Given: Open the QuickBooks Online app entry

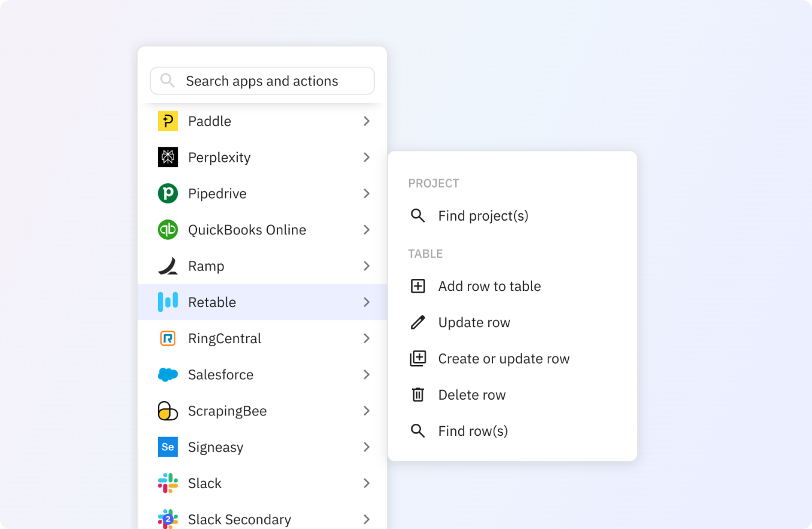Looking at the screenshot, I should click(x=262, y=230).
